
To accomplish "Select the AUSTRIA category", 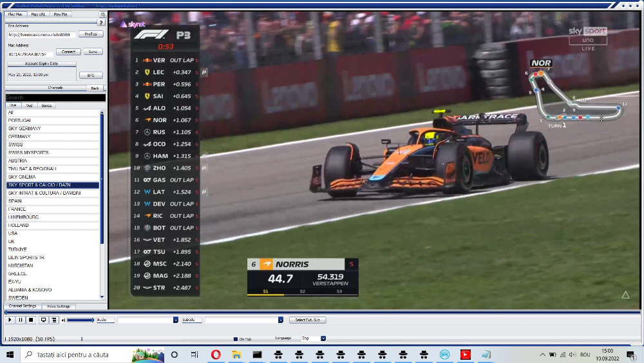I will [x=53, y=161].
